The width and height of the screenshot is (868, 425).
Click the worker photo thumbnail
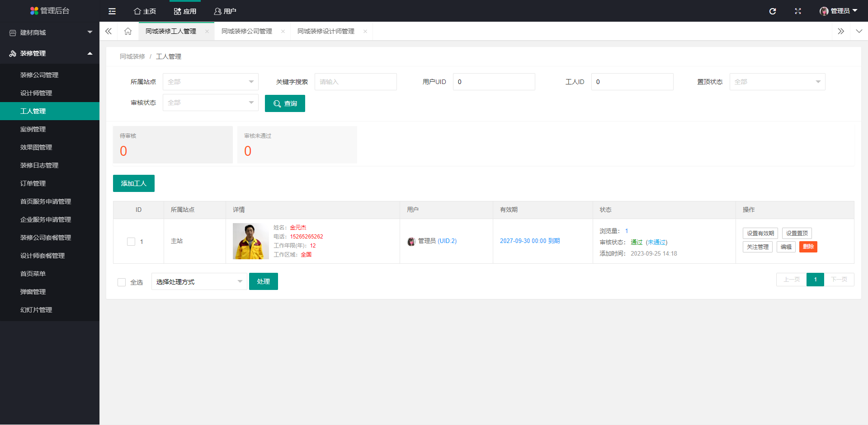click(251, 241)
